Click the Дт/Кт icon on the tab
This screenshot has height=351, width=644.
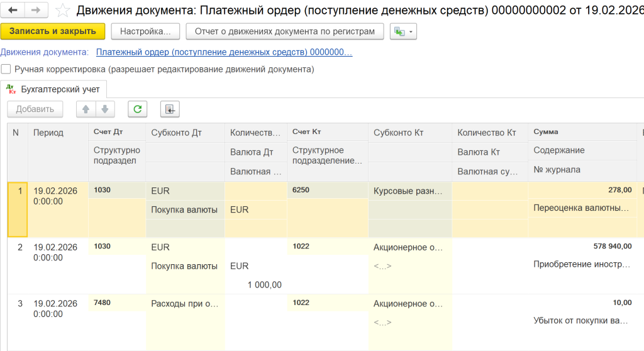tap(11, 89)
